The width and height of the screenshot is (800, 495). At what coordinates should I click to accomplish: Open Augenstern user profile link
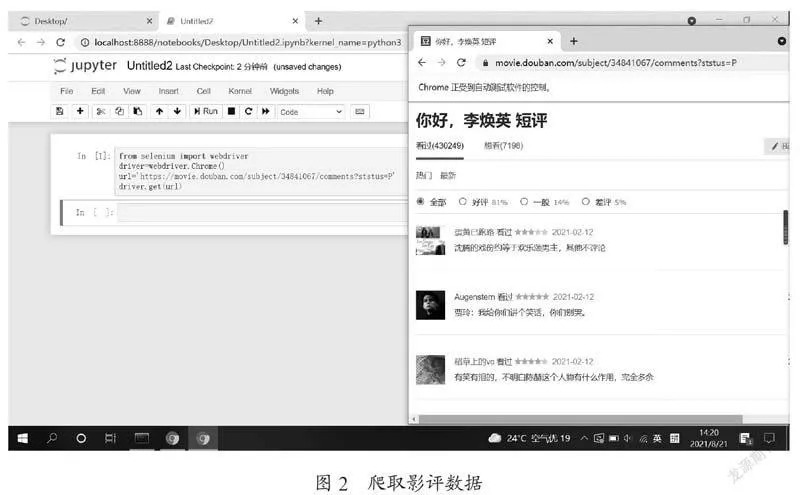pyautogui.click(x=474, y=297)
